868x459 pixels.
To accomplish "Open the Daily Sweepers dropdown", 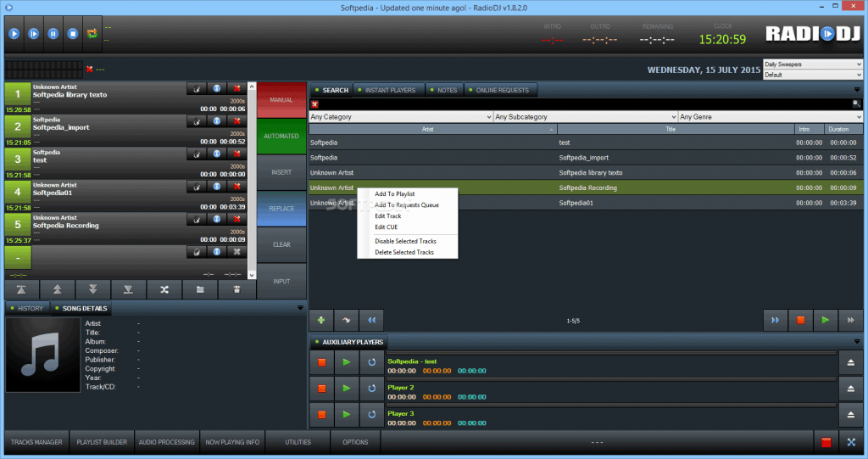I will coord(811,64).
